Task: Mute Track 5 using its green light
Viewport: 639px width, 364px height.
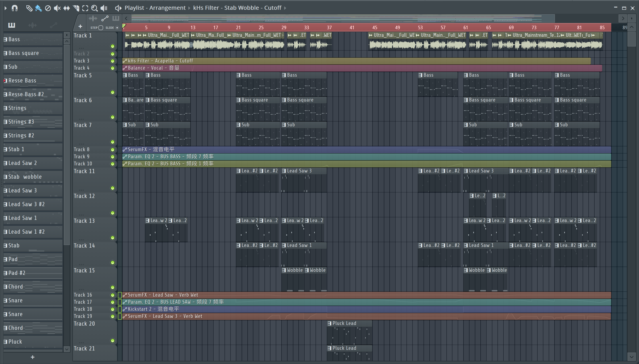Action: pyautogui.click(x=112, y=92)
